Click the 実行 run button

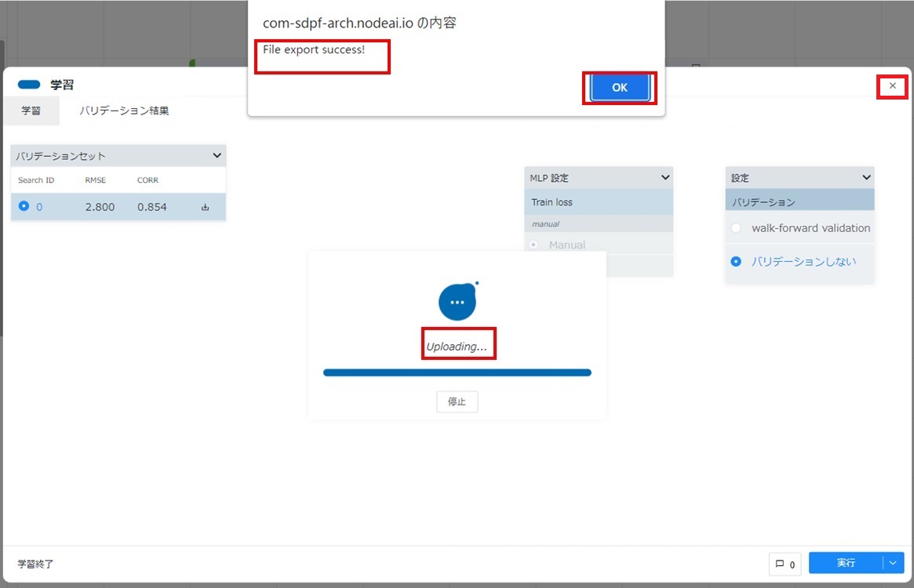[846, 563]
